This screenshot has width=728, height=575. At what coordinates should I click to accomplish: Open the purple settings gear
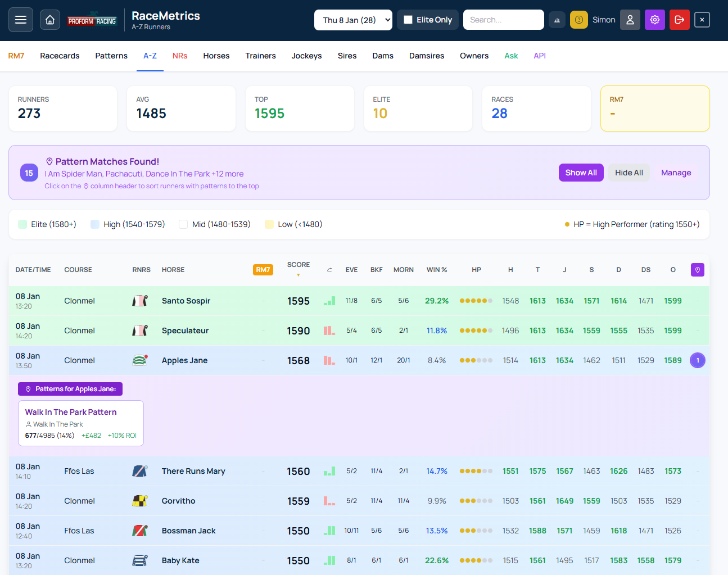click(x=655, y=20)
